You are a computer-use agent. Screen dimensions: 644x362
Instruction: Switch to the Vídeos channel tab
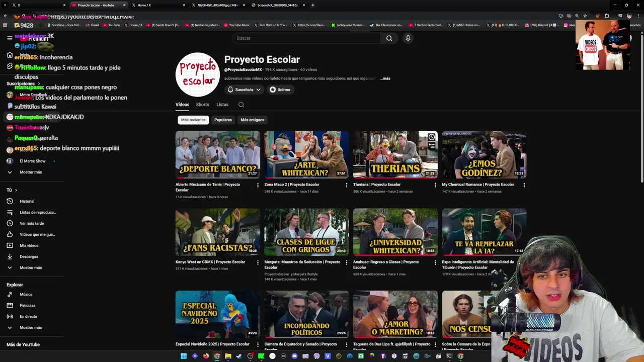[182, 105]
